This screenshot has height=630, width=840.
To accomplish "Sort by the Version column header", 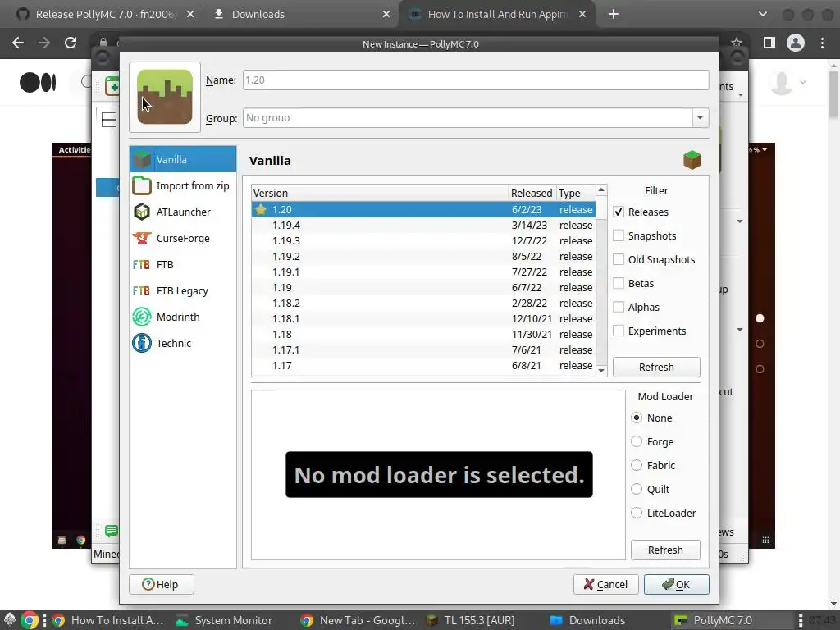I will [380, 193].
